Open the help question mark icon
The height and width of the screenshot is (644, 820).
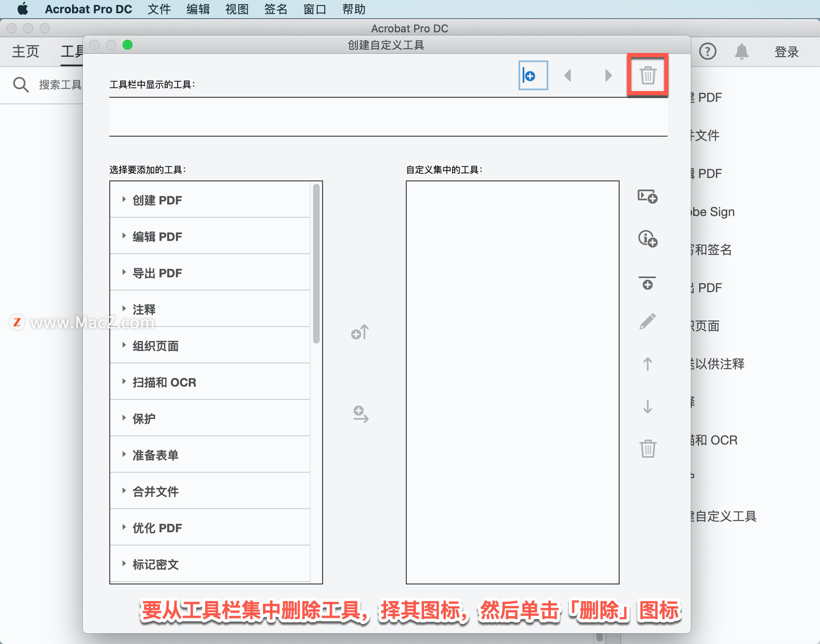707,52
